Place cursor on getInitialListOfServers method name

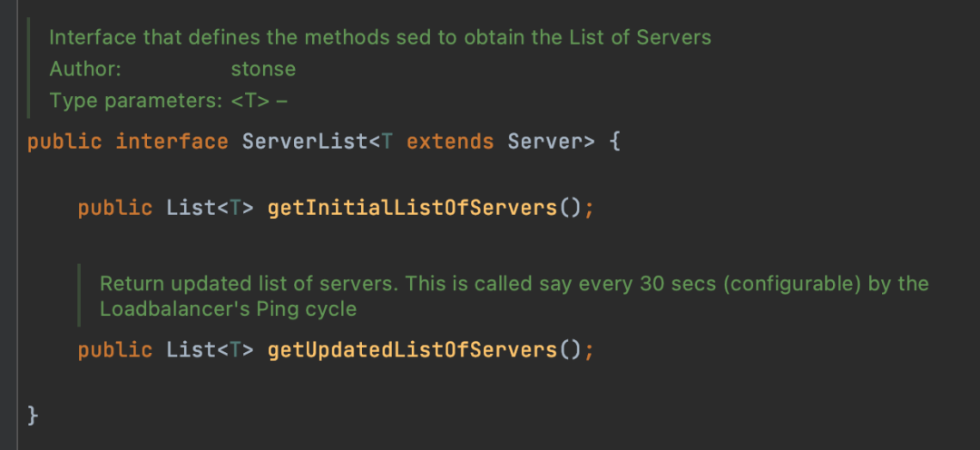click(413, 208)
